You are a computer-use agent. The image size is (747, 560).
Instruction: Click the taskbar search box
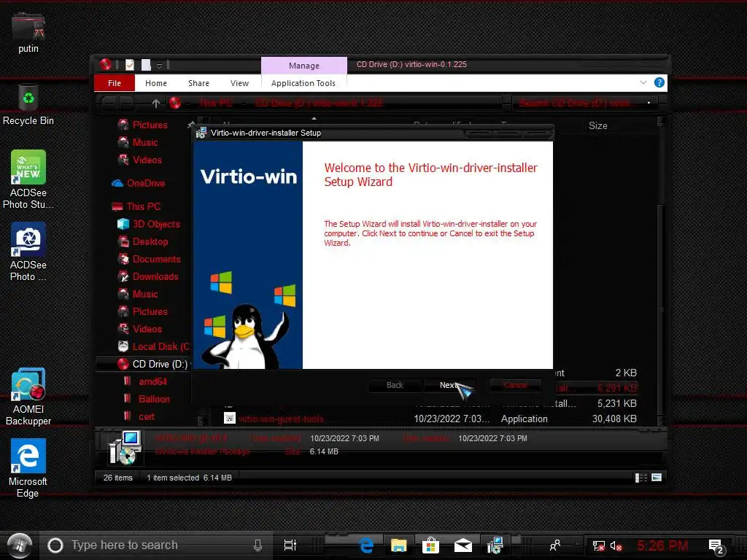[x=155, y=545]
